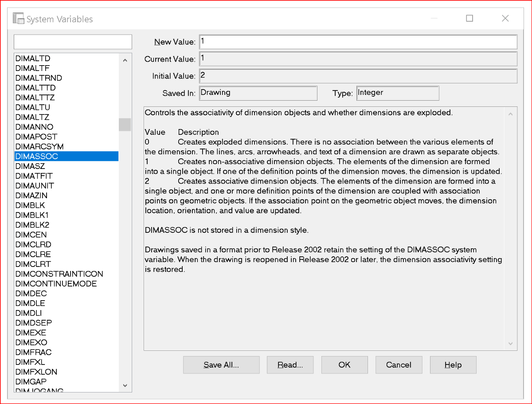Click the variable list scrollbar thumb
Viewport: 532px width, 404px height.
(x=125, y=125)
